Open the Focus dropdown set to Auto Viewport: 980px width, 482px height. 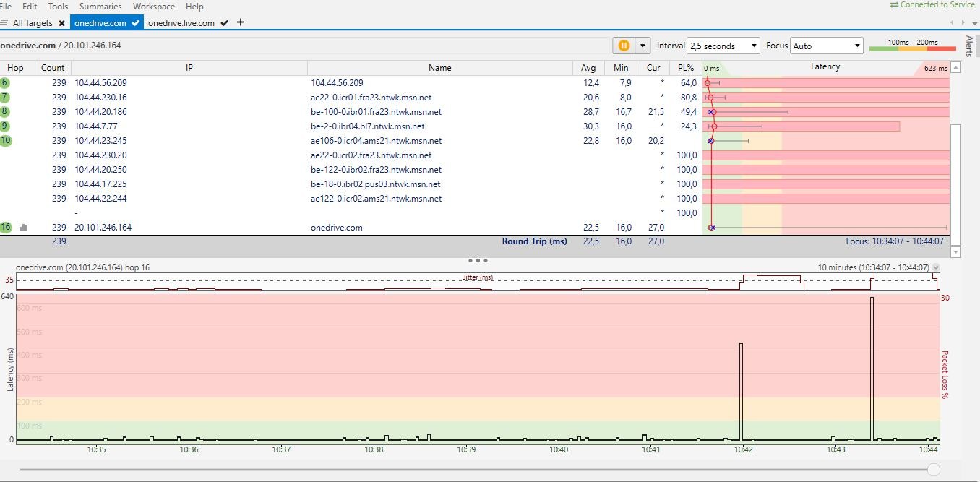[x=827, y=46]
